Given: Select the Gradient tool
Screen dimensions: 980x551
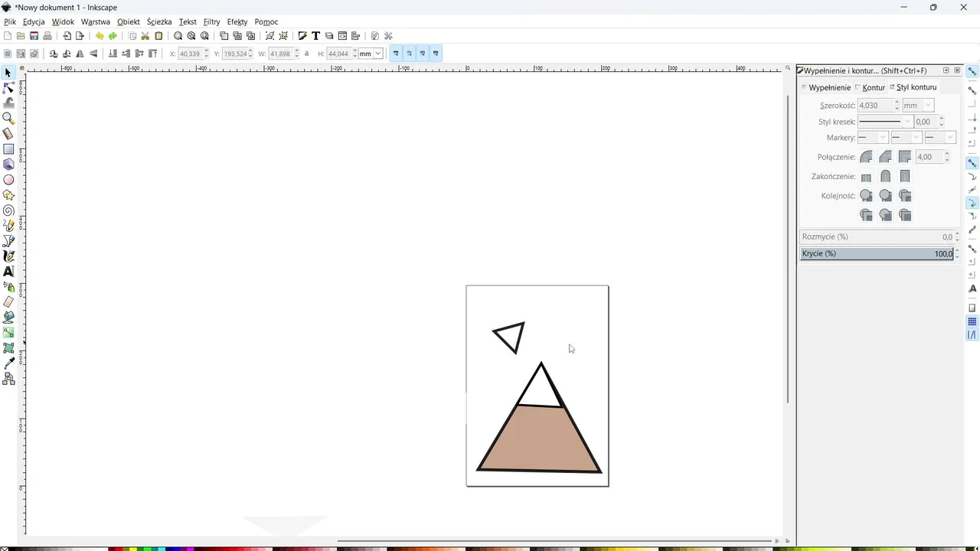Looking at the screenshot, I should tap(8, 333).
